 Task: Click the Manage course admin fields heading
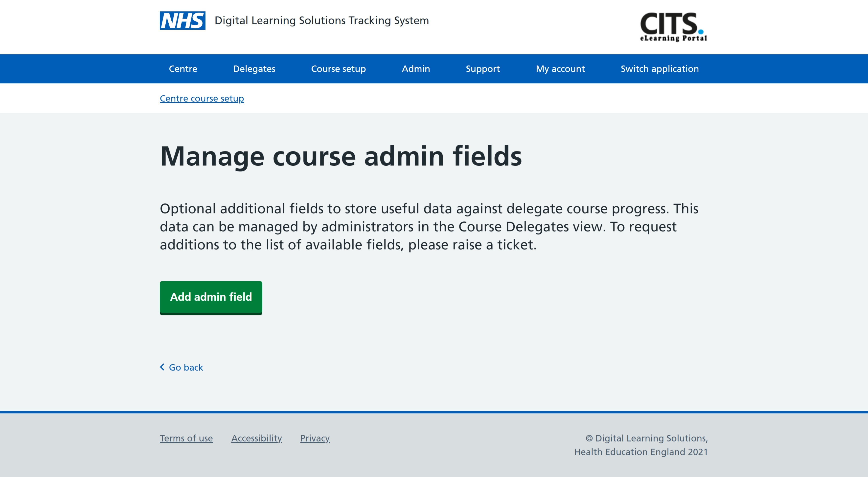tap(341, 156)
